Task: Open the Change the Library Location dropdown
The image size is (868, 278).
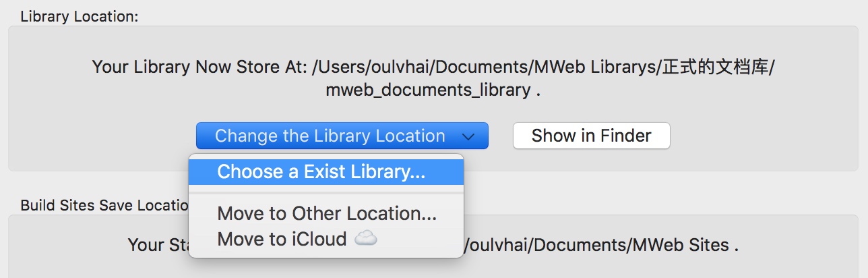Action: click(x=342, y=136)
